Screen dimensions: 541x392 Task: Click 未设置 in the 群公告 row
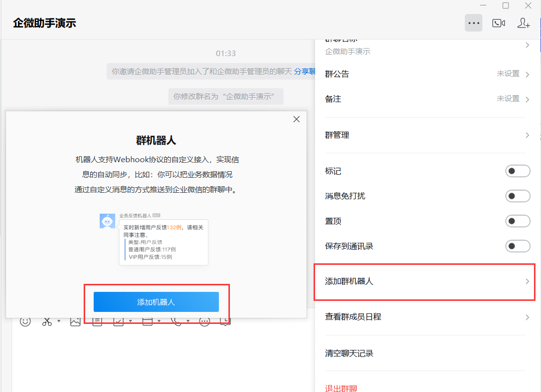[x=508, y=74]
